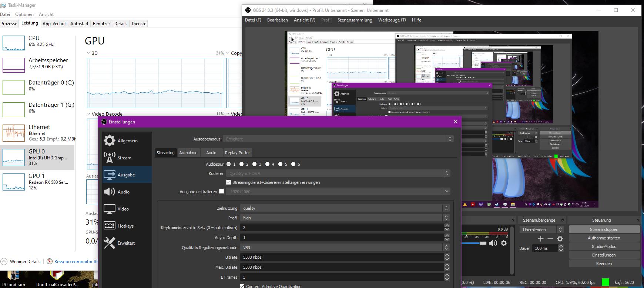Toggle Content Adaptive Quantization checkbox
This screenshot has height=288, width=644.
tap(242, 286)
